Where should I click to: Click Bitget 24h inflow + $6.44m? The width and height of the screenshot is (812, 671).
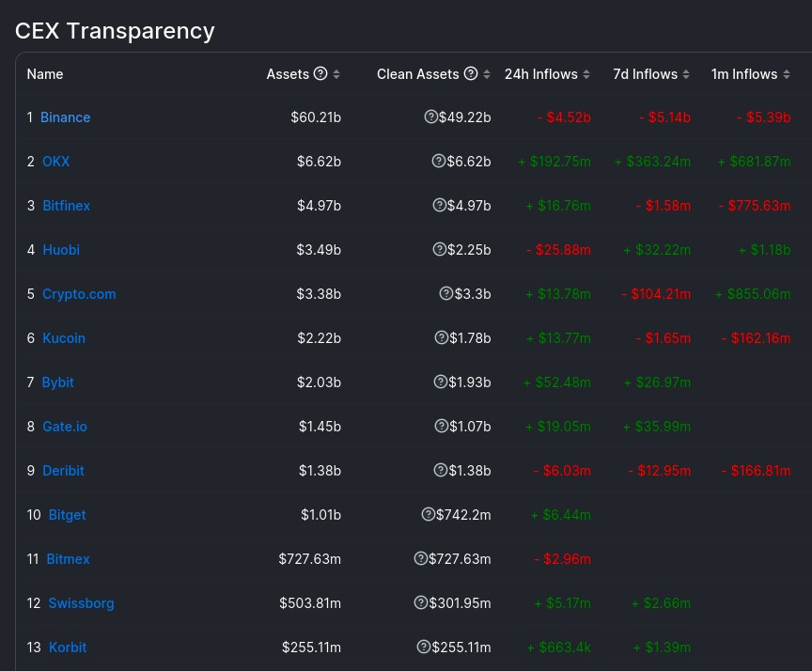561,515
